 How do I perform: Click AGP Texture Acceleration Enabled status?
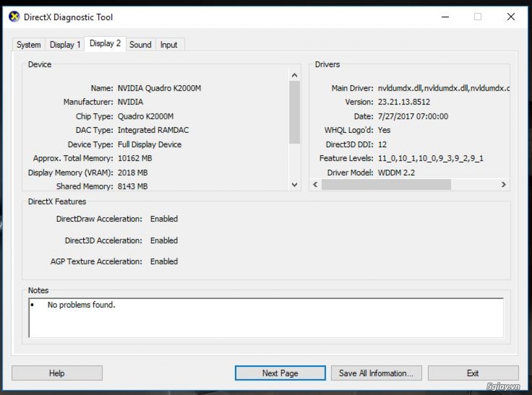click(164, 262)
